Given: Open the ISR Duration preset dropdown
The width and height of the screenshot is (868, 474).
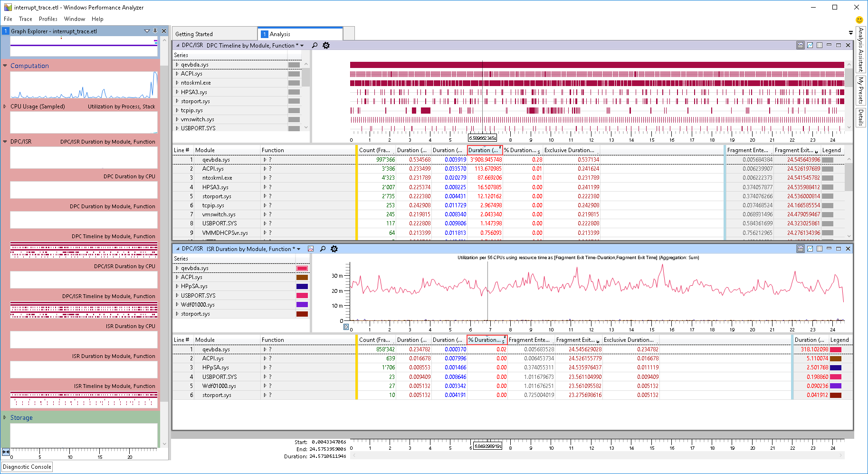Looking at the screenshot, I should click(299, 249).
